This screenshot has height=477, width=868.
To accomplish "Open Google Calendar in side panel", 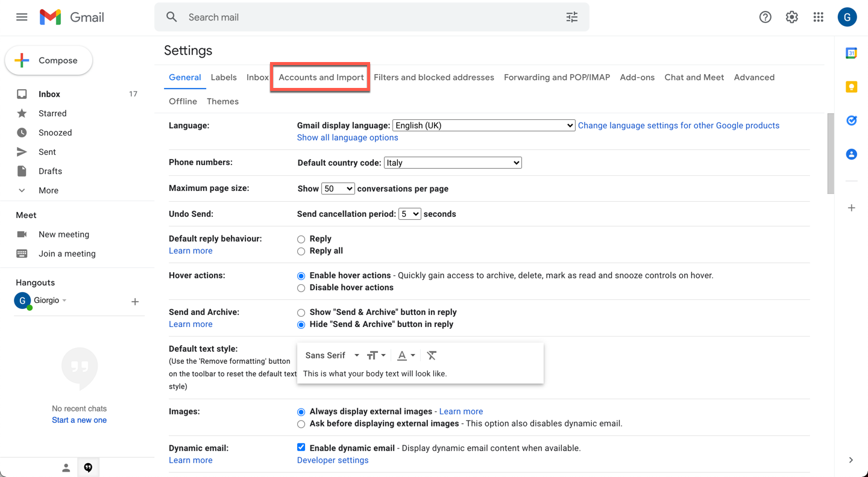I will (851, 53).
